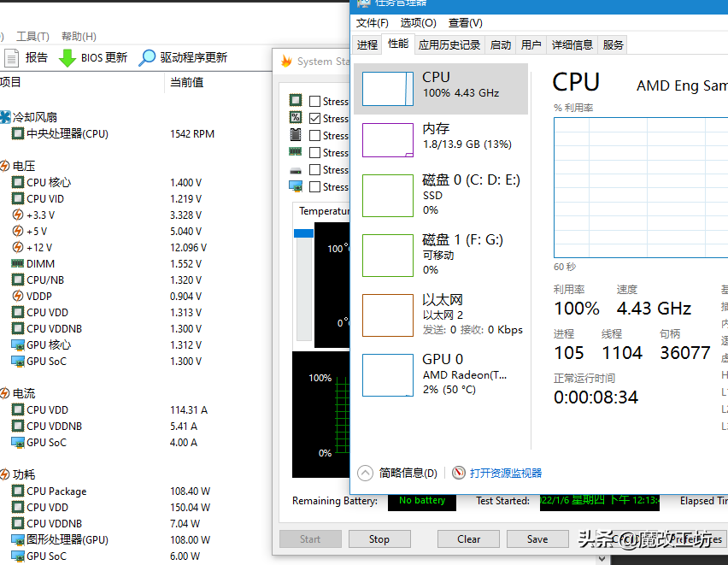Select the current (电流) category icon
The height and width of the screenshot is (565, 728).
click(x=4, y=393)
